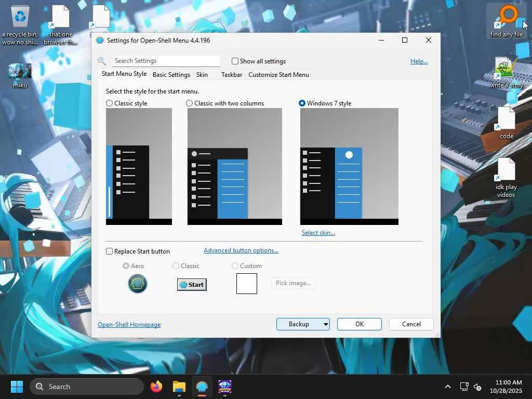Open the Taskbar tab
Screen dimensions: 532x399
pyautogui.click(x=232, y=75)
